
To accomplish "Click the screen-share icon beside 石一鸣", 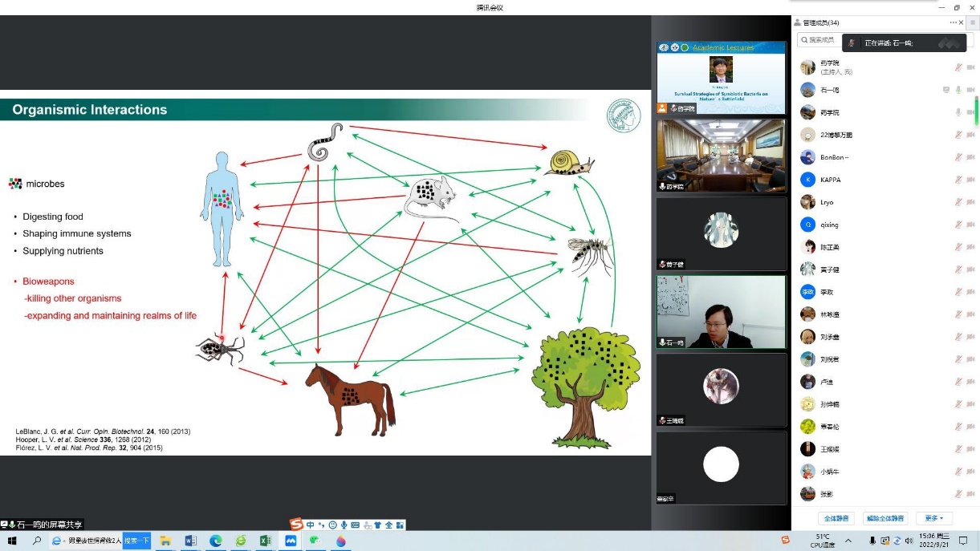I will pos(946,90).
